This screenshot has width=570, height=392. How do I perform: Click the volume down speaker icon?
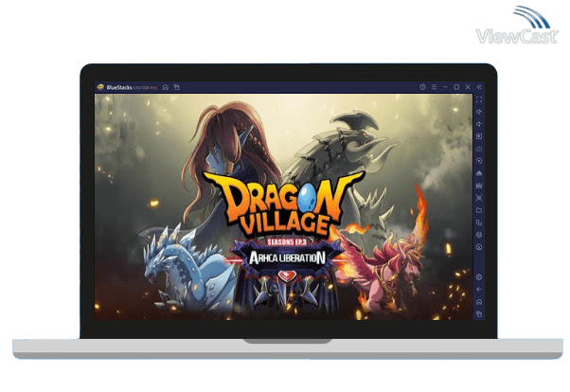coord(479,124)
